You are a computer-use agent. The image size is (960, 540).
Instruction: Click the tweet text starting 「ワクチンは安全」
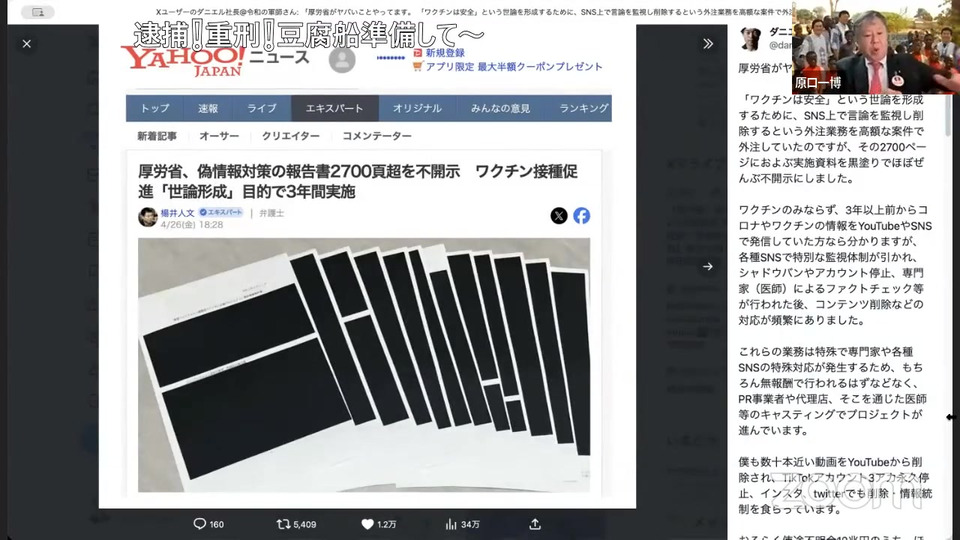pos(831,139)
